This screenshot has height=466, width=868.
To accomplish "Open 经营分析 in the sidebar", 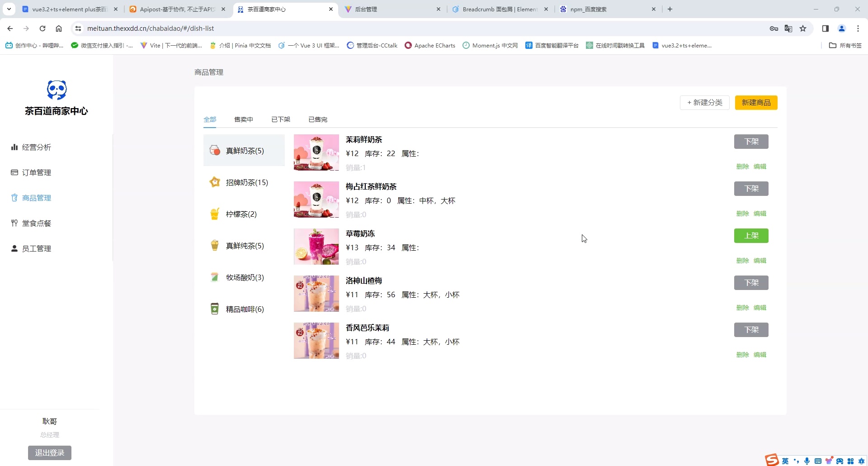I will tap(37, 147).
